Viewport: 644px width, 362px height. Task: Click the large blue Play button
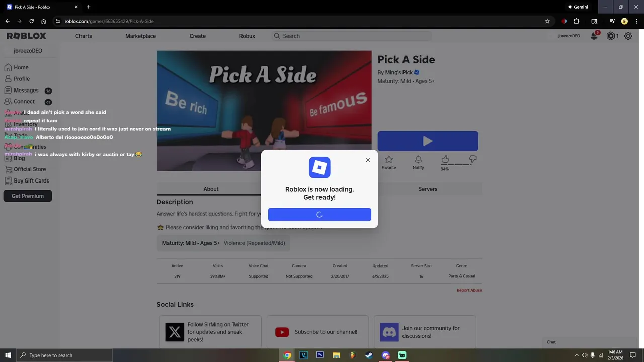click(428, 141)
